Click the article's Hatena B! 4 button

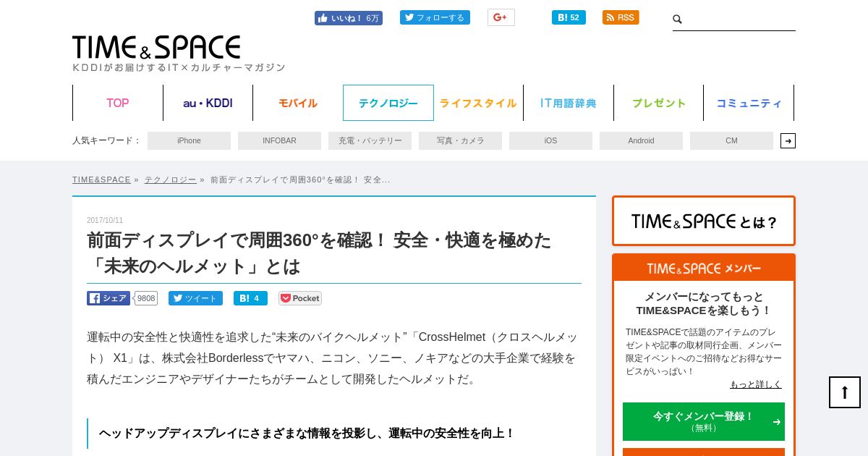250,298
